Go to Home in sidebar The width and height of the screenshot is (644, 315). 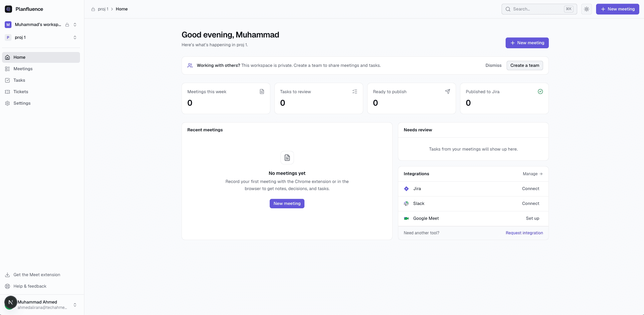[41, 57]
